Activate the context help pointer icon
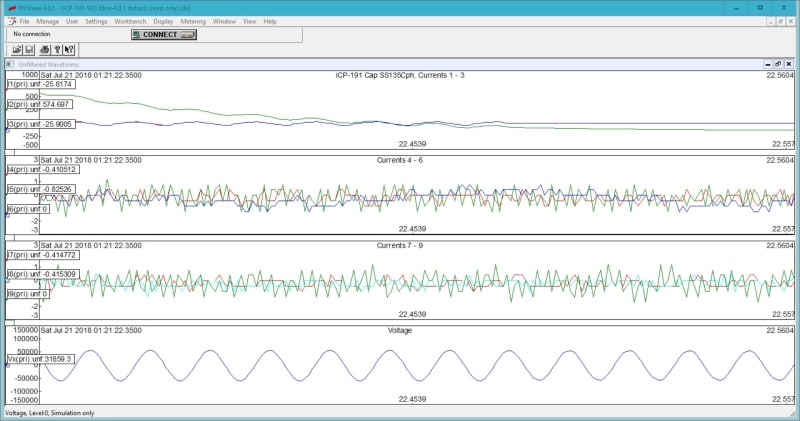Screen dimensions: 800x421 coord(69,49)
